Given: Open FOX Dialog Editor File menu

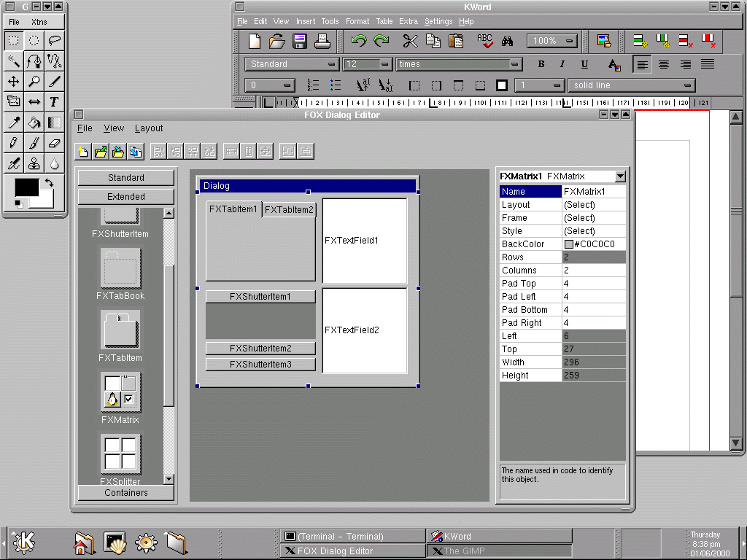Looking at the screenshot, I should pos(85,128).
